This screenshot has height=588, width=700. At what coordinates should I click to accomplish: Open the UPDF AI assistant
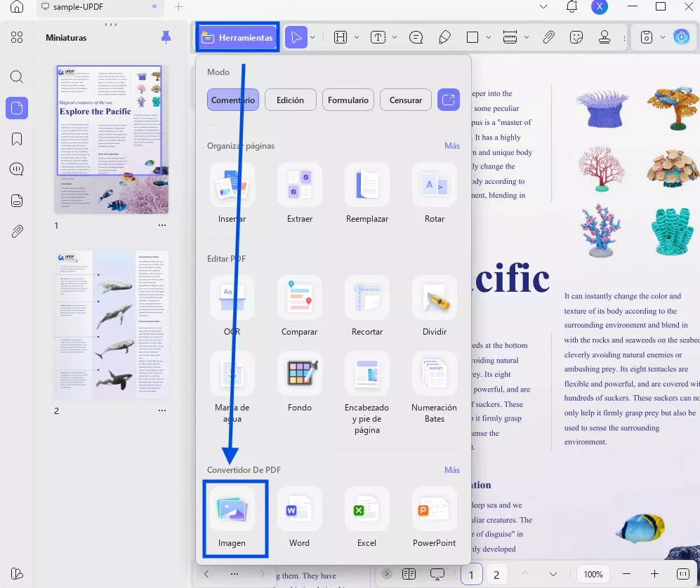pos(682,37)
